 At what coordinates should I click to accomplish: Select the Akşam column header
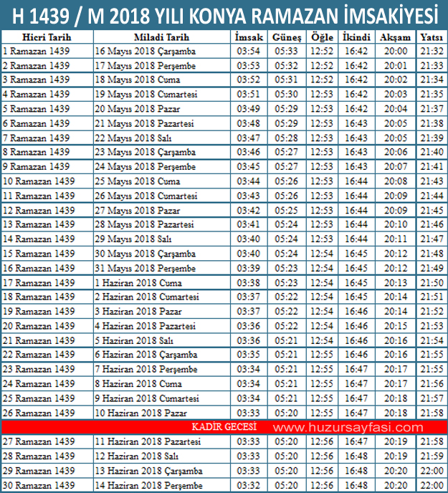pyautogui.click(x=395, y=37)
